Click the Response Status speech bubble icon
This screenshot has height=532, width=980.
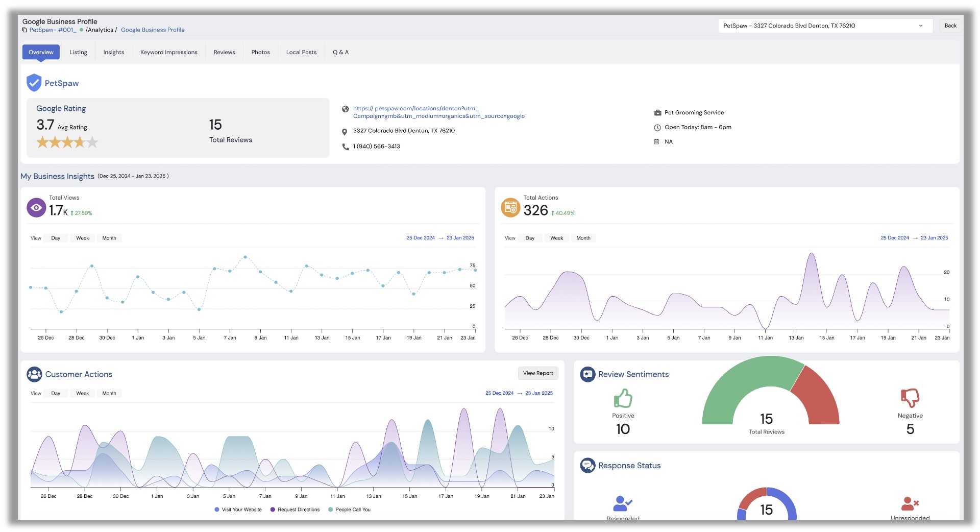coord(587,466)
